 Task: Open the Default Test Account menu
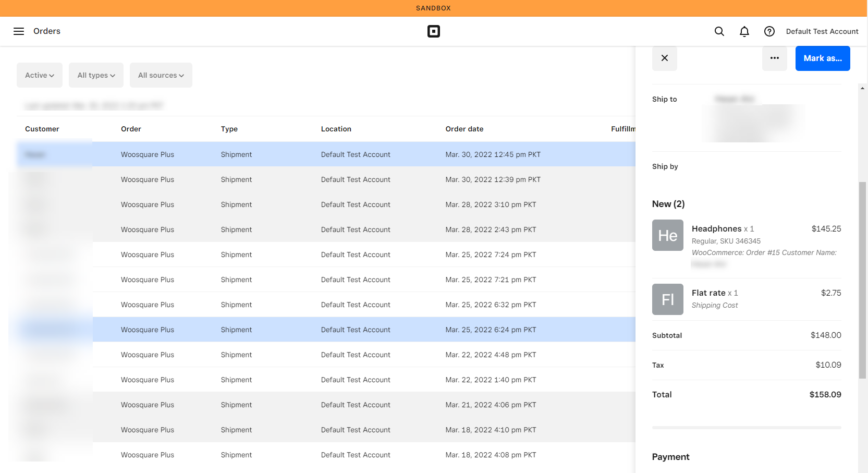click(822, 31)
